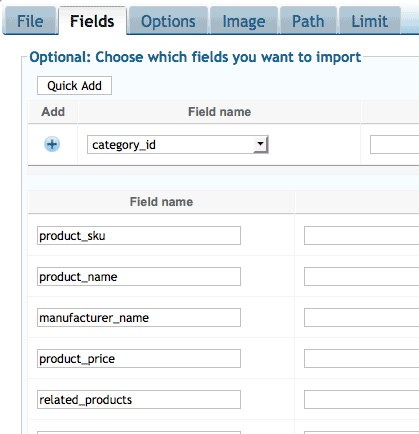419x434 pixels.
Task: Select the product_price field input
Action: [x=139, y=359]
